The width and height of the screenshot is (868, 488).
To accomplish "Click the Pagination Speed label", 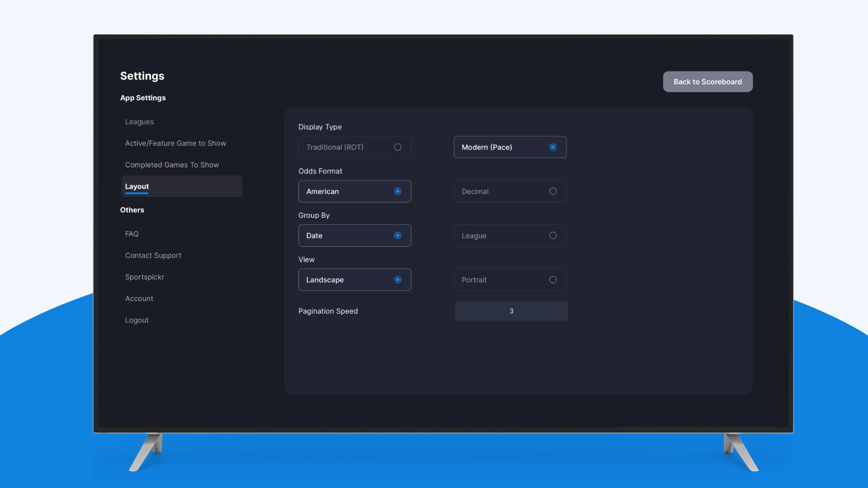I will [328, 311].
